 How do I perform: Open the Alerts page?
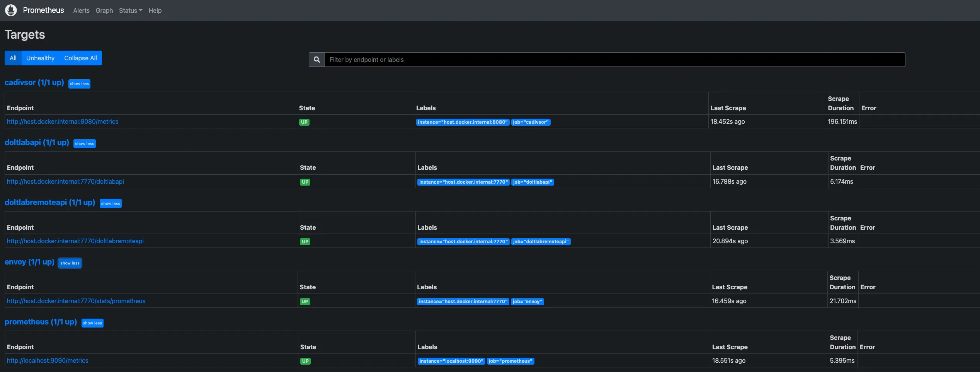(x=81, y=10)
